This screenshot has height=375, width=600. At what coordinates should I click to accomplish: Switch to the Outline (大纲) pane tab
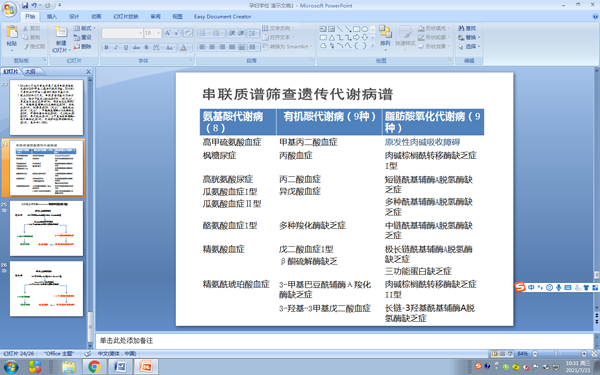click(31, 72)
